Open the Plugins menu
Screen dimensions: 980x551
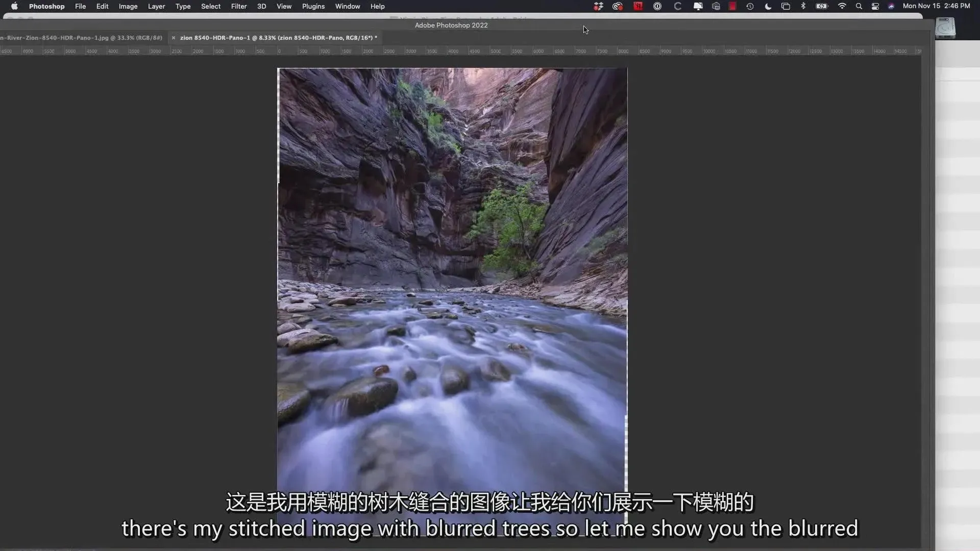pos(313,6)
